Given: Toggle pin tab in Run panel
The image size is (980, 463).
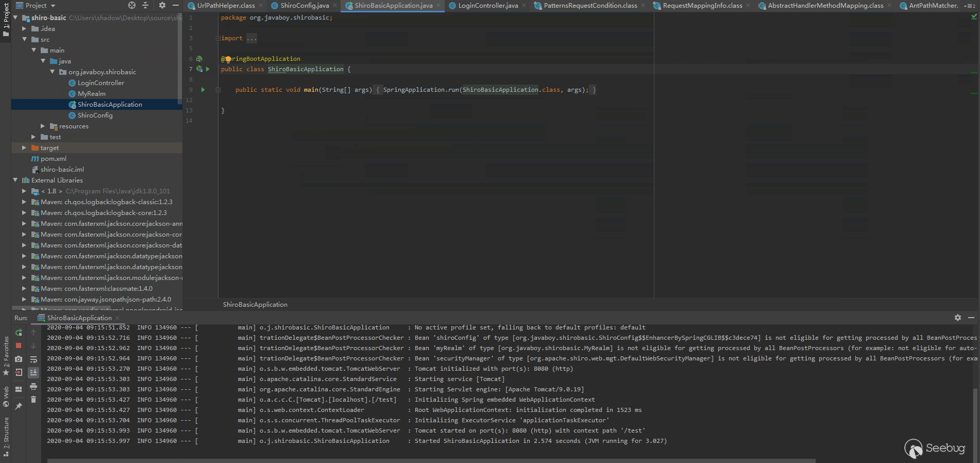Looking at the screenshot, I should [x=19, y=406].
